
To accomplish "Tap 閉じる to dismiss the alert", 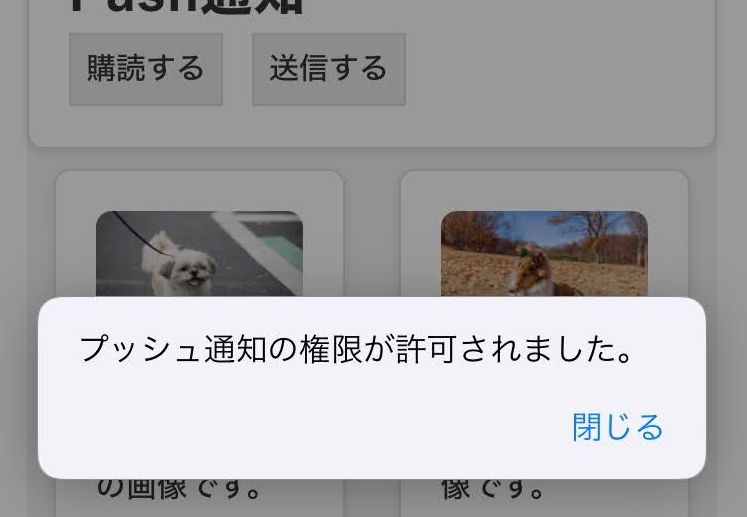I will (617, 427).
